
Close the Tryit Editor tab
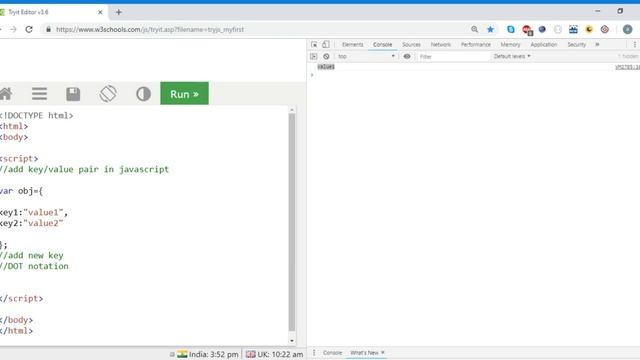click(100, 12)
